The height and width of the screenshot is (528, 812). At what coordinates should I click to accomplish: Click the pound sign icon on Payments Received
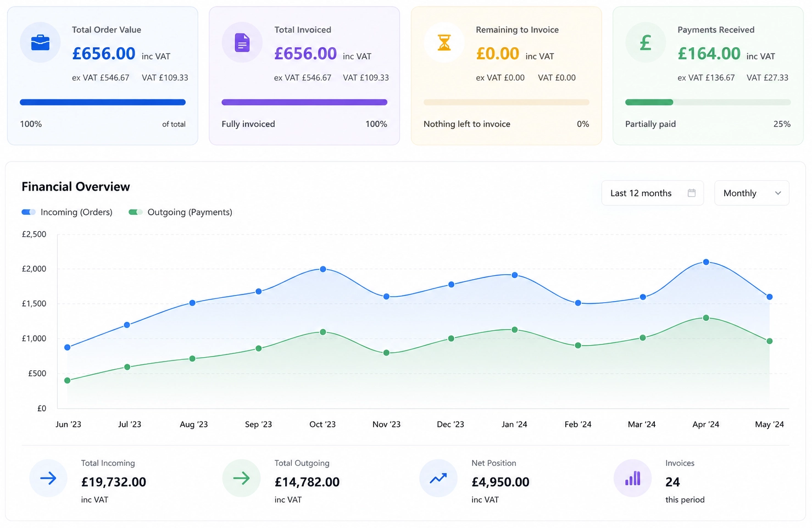(x=646, y=42)
